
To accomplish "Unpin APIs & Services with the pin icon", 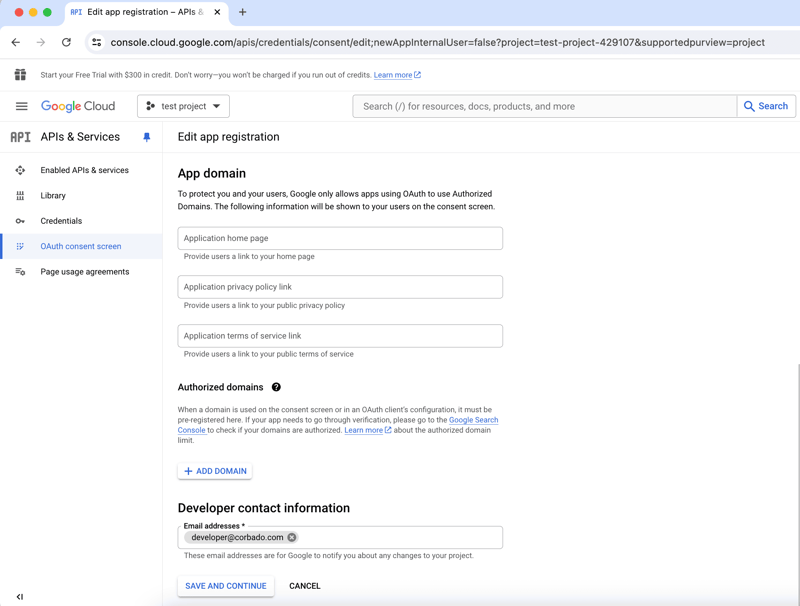I will click(146, 137).
